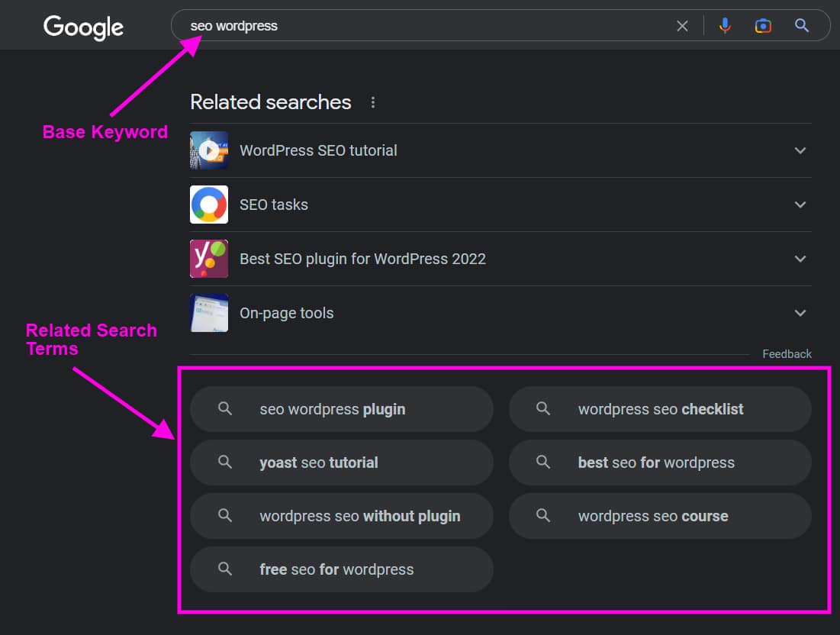Screen dimensions: 840x635
Task: Click magnifier icon beside 'yoast seo tutorial'
Action: [x=225, y=462]
